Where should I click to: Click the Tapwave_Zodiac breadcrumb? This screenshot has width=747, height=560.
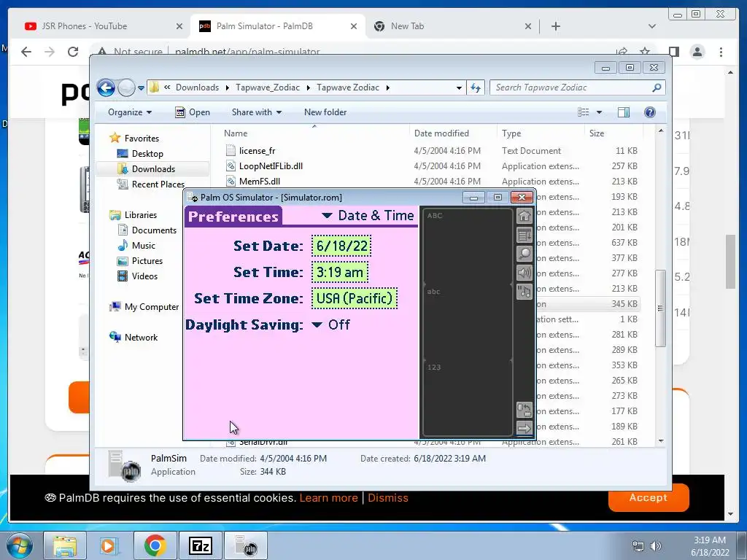coord(268,87)
